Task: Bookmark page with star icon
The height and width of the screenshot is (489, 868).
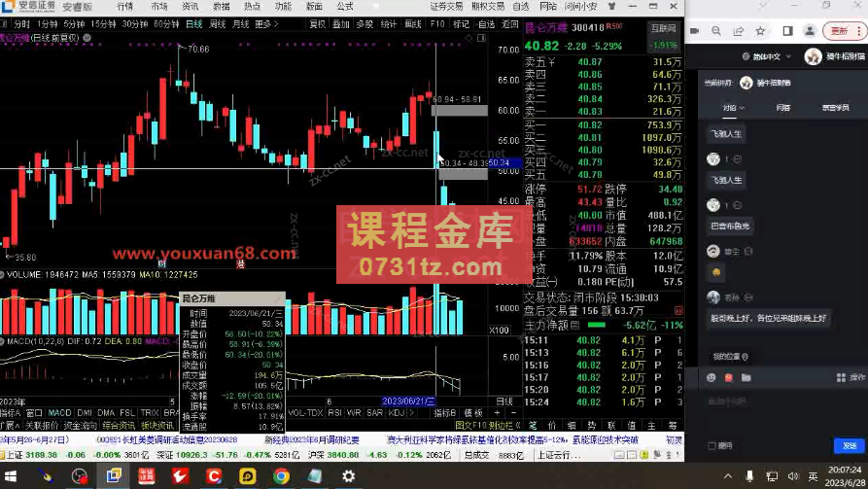Action: tap(761, 31)
